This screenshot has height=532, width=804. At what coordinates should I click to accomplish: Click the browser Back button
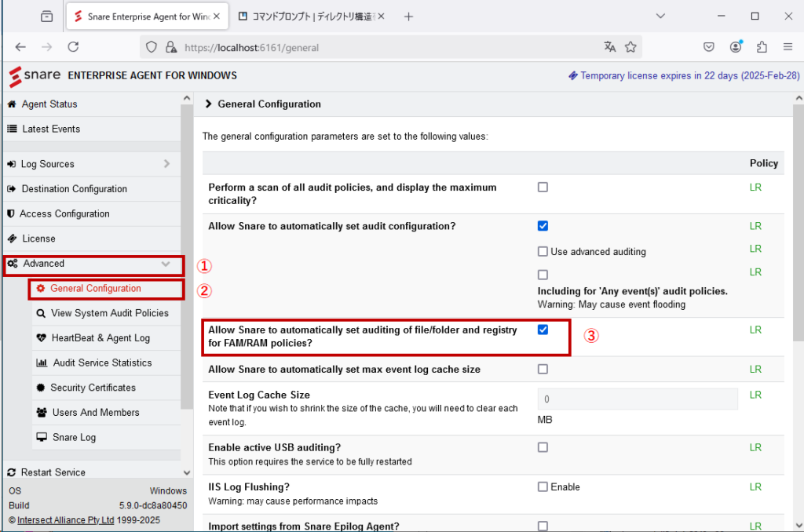click(20, 47)
